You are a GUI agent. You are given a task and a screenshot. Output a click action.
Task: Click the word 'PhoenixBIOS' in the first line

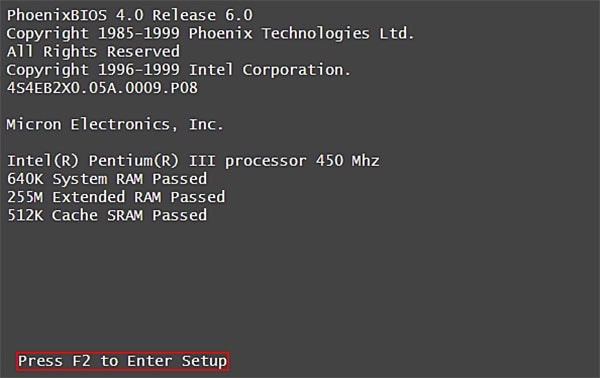[x=57, y=15]
